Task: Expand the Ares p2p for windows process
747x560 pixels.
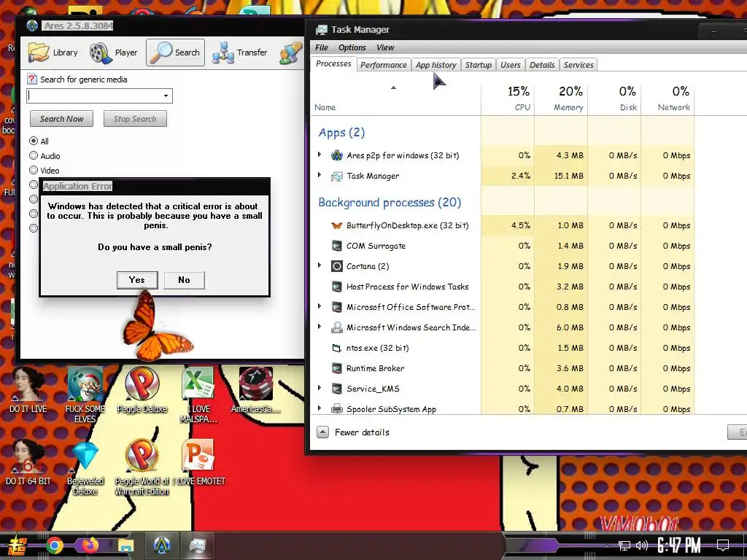Action: click(x=320, y=155)
